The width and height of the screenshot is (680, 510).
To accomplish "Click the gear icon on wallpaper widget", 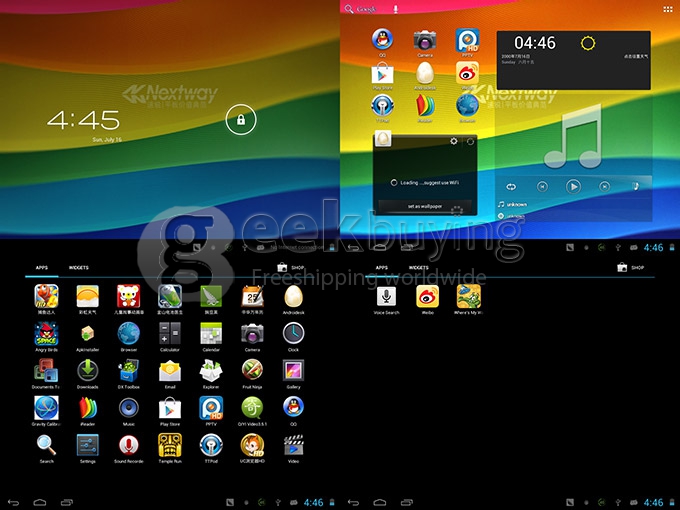I will point(454,141).
